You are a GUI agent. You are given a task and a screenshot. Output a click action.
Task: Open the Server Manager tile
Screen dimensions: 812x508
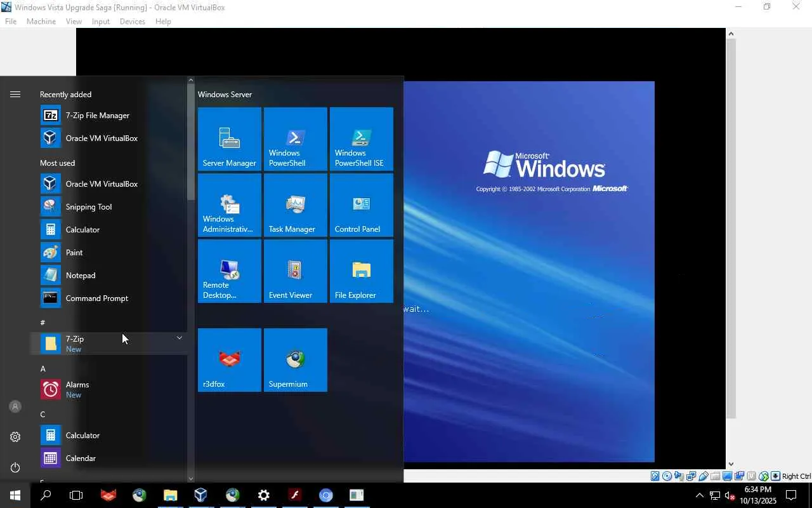[x=230, y=139]
